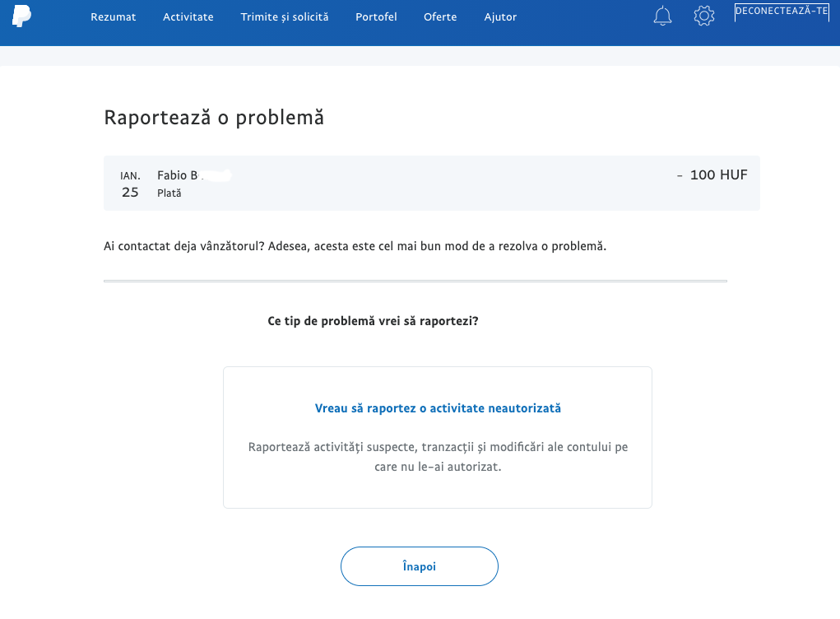Viewport: 840px width, 619px height.
Task: Click the PayPal logo to return home
Action: (23, 16)
